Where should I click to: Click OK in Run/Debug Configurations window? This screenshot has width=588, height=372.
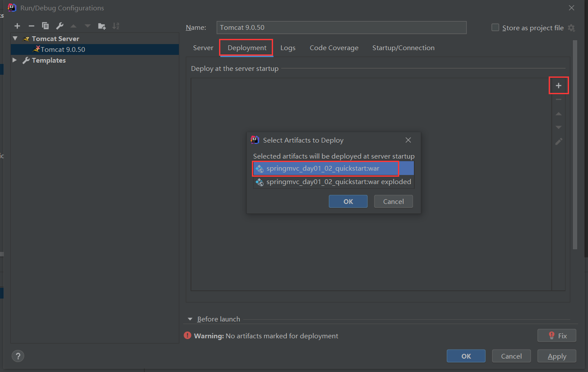[x=466, y=356]
